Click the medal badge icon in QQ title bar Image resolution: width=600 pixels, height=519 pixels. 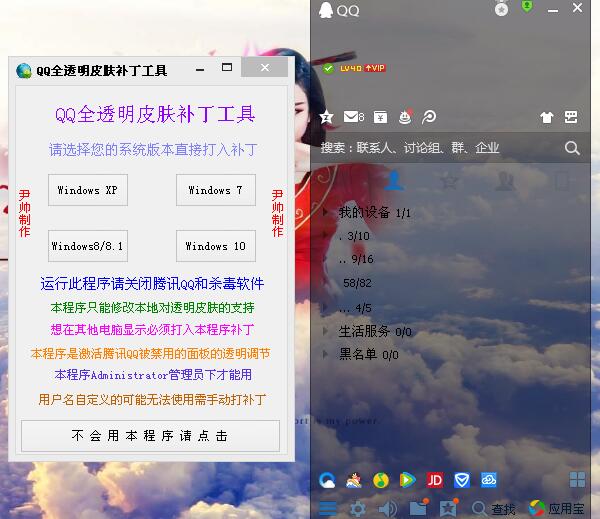[x=501, y=8]
